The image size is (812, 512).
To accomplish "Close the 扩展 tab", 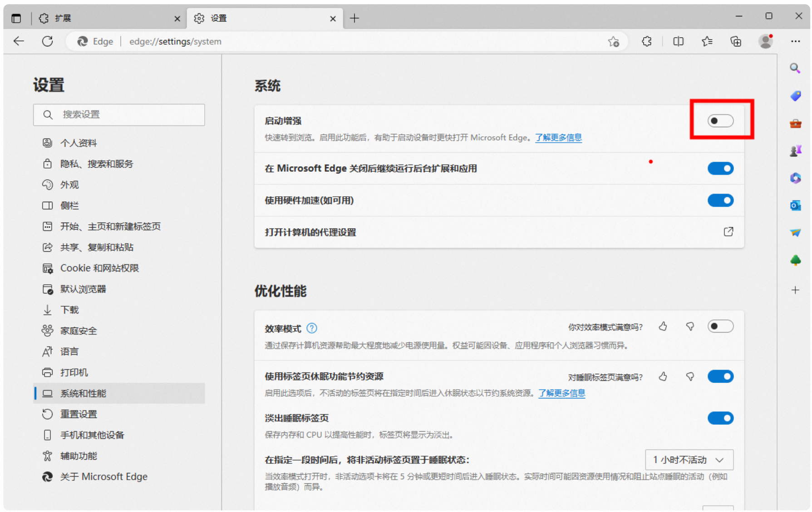I will pyautogui.click(x=177, y=19).
